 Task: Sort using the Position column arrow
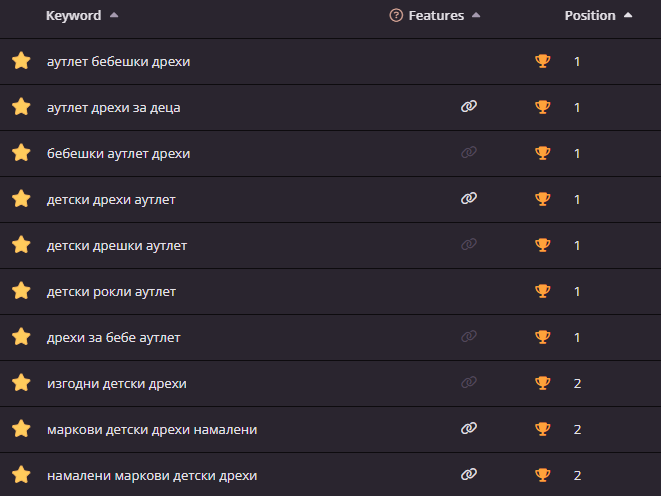[x=627, y=16]
